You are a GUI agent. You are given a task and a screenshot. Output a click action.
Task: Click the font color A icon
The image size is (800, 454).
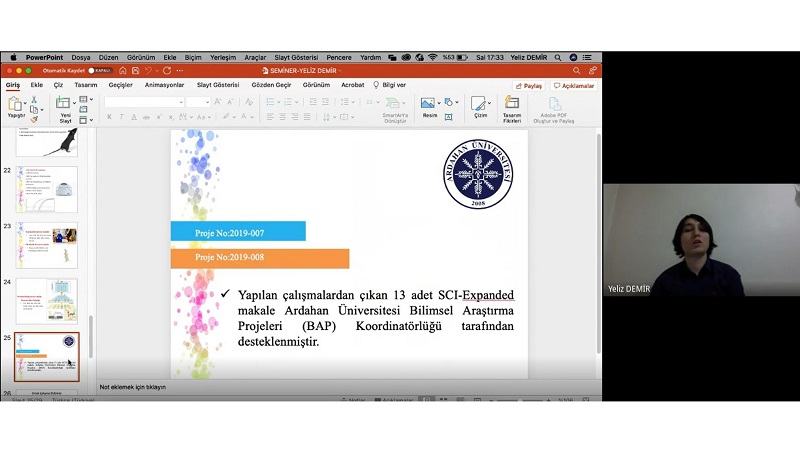click(x=244, y=117)
